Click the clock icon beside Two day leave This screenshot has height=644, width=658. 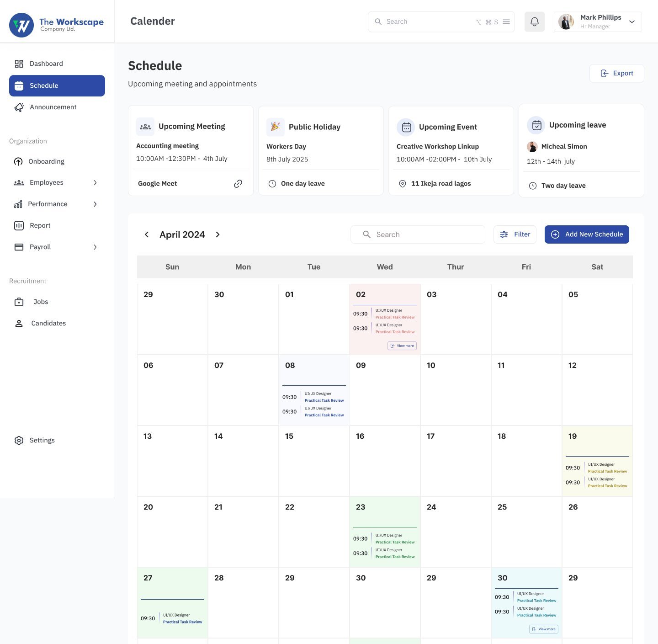point(533,186)
